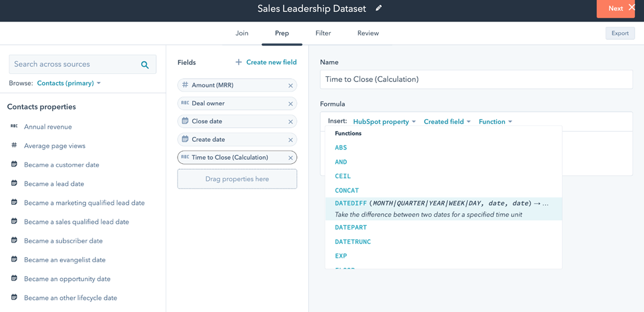644x312 pixels.
Task: Remove the Create date field
Action: click(290, 140)
